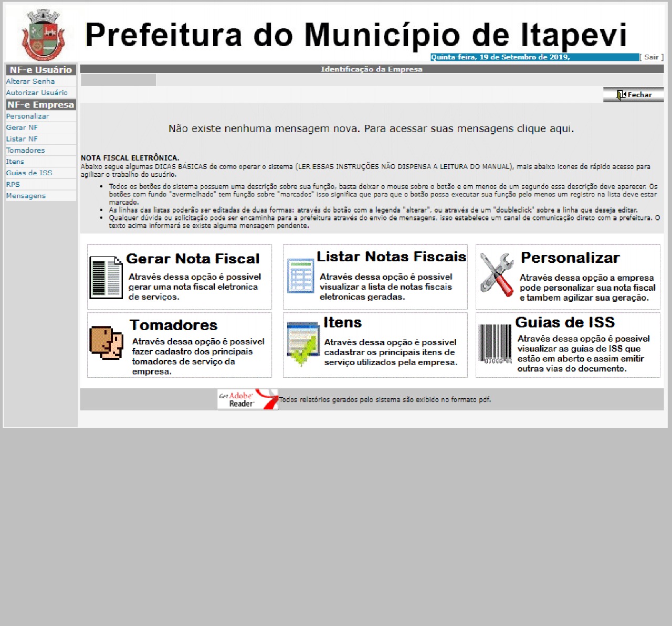672x626 pixels.
Task: Click the Personalizar card heading
Action: [x=570, y=258]
